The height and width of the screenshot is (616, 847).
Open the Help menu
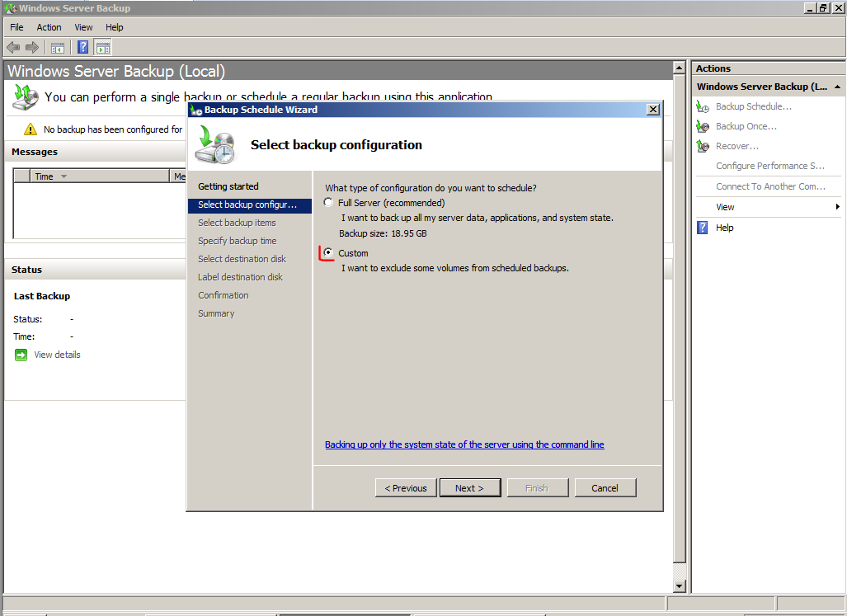click(115, 27)
